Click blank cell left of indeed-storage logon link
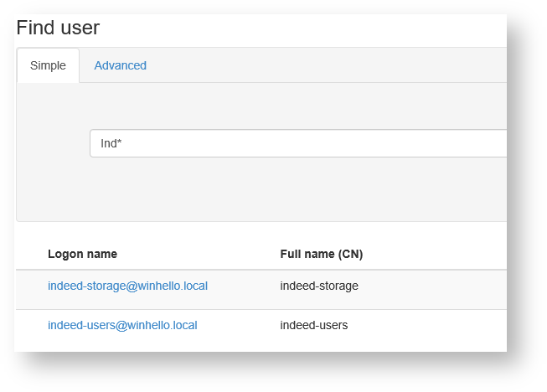 [31, 286]
